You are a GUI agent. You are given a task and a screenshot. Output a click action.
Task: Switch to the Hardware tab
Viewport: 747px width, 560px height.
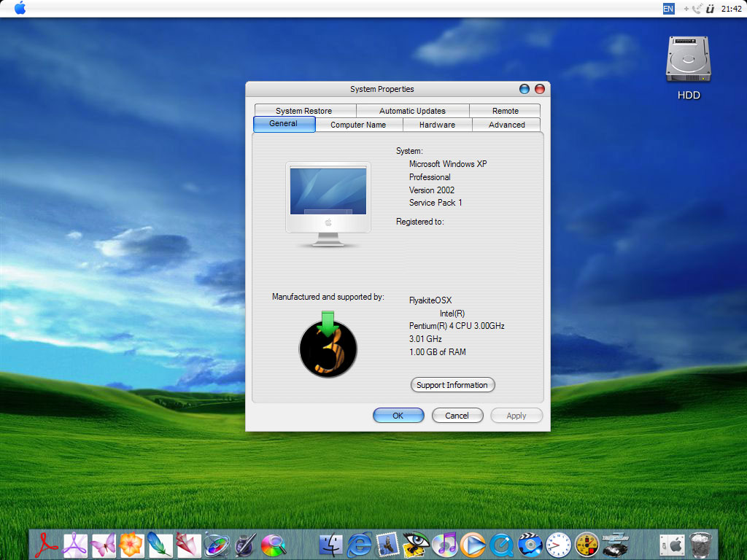point(438,125)
